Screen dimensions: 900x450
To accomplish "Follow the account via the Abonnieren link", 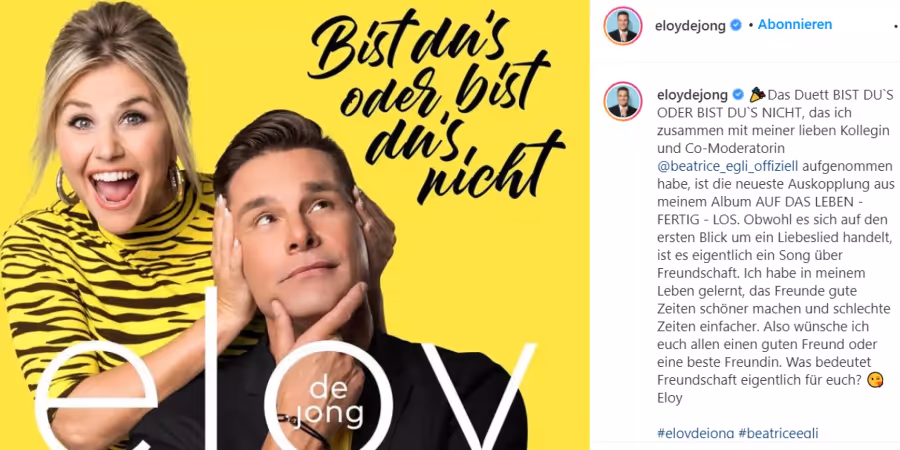I will (x=795, y=25).
